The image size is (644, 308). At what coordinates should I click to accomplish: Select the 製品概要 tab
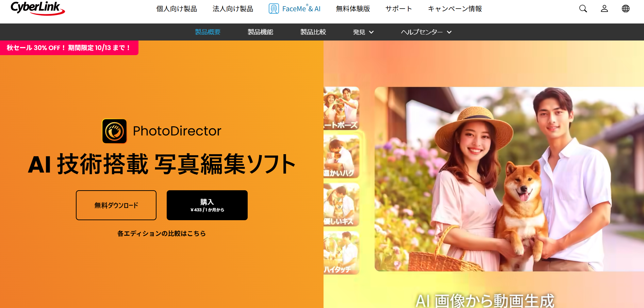point(208,32)
